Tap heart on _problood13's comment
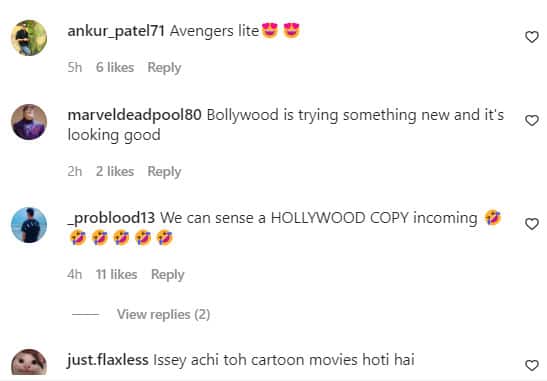Viewport: 547px width, 381px height. tap(532, 224)
